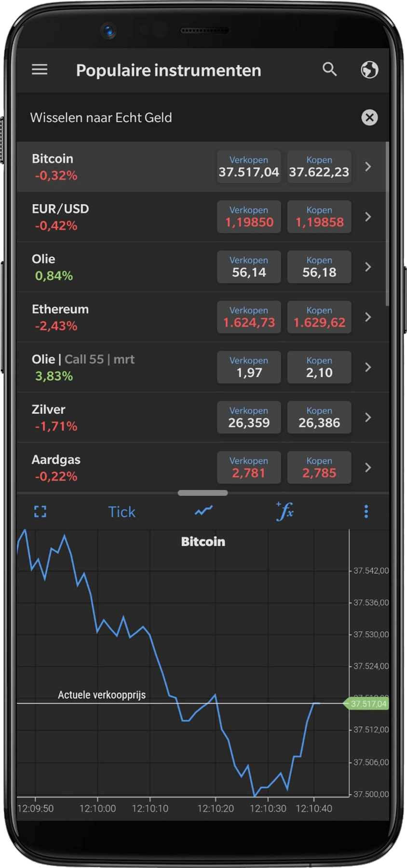
Task: Grab the panel divider drag handle
Action: 203,493
